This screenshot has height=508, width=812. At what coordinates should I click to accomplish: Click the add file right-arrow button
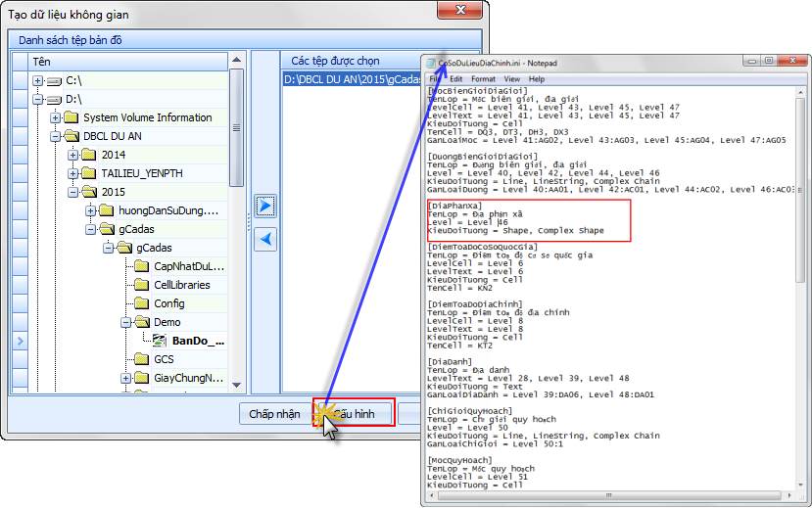point(264,206)
